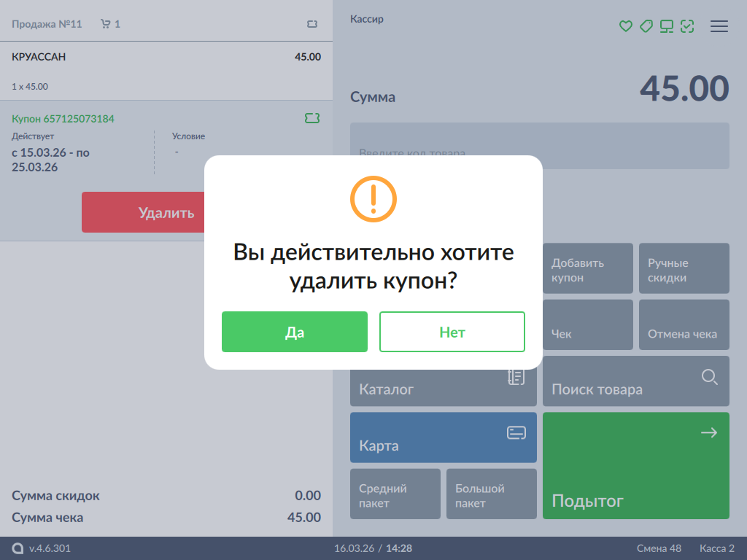Click the dashed checkmark scan icon
The image size is (747, 560).
pyautogui.click(x=686, y=26)
